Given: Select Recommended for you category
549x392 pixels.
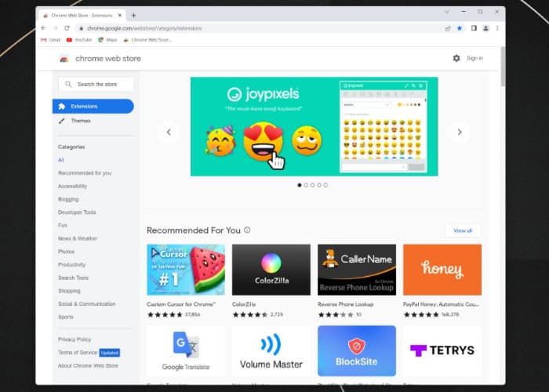Looking at the screenshot, I should 85,173.
